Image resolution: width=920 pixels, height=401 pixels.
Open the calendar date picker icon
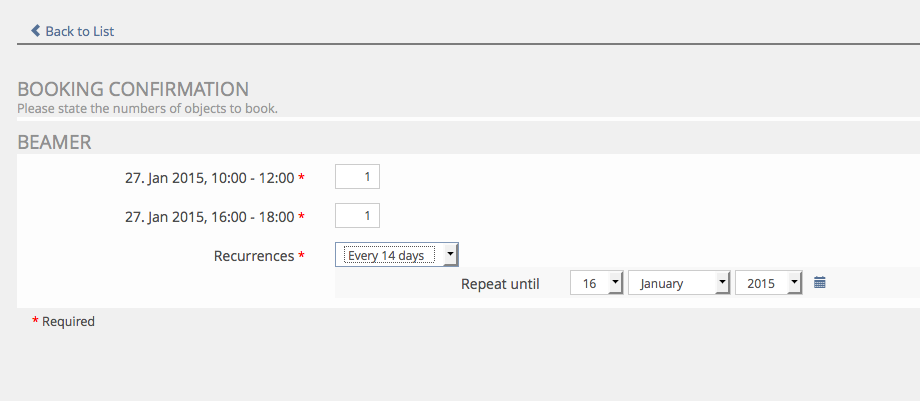tap(820, 283)
